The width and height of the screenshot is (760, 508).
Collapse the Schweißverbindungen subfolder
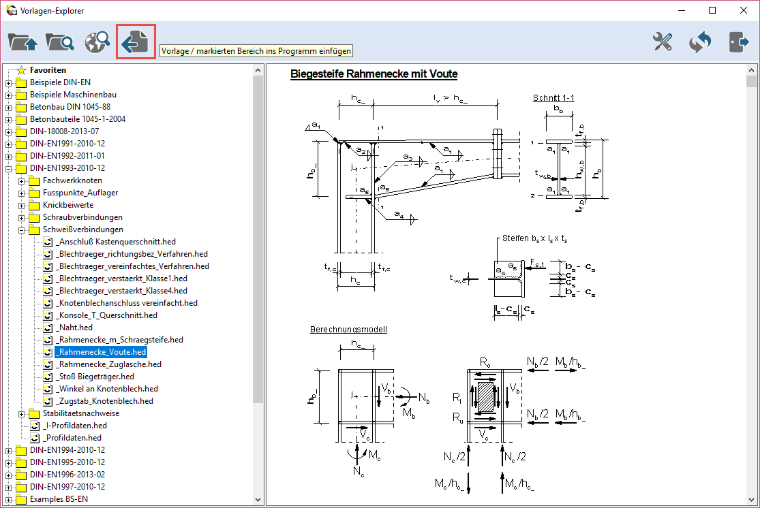[x=21, y=230]
